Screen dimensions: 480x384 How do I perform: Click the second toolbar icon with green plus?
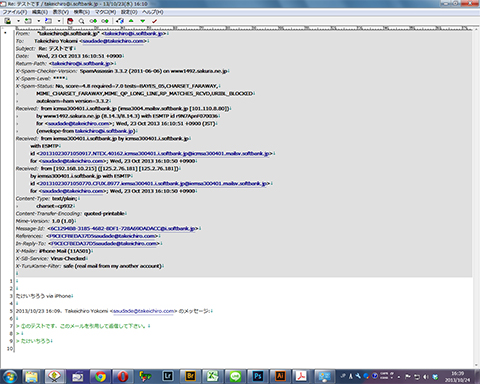[28, 21]
